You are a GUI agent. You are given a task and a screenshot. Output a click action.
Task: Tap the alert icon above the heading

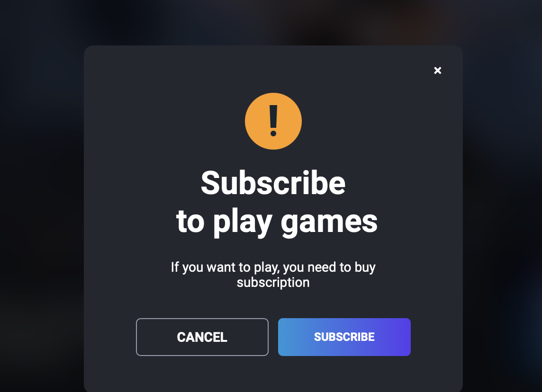pos(273,121)
